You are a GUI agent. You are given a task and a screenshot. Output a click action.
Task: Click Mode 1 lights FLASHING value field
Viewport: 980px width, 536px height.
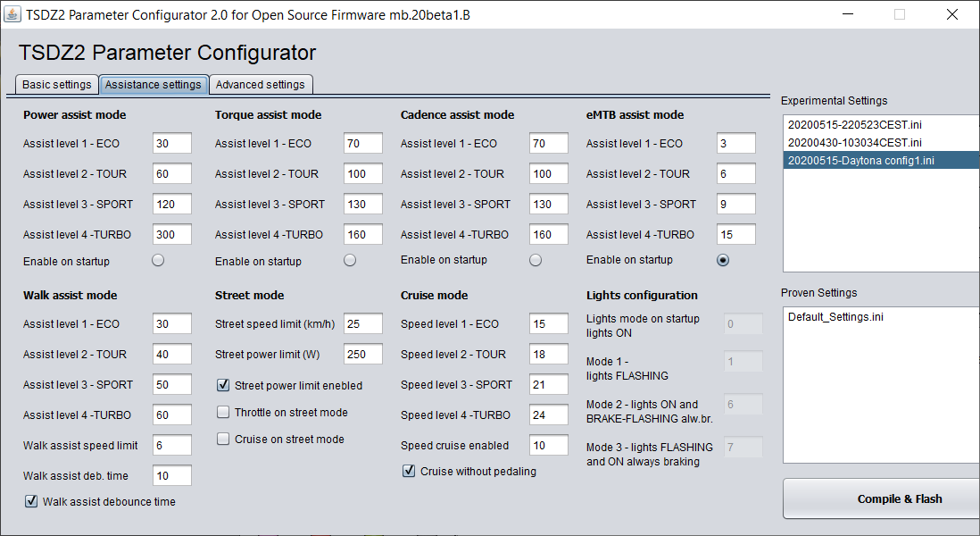(x=743, y=362)
